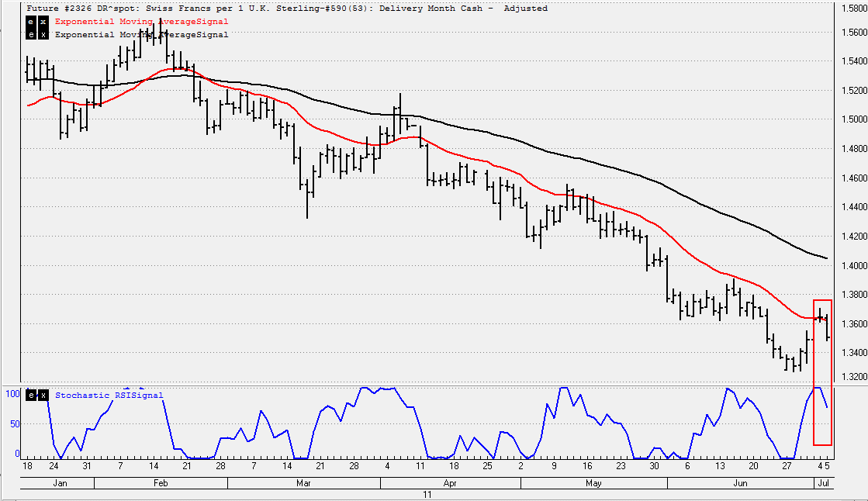Click the 100 level on the Stochastic RSI axis

point(12,394)
